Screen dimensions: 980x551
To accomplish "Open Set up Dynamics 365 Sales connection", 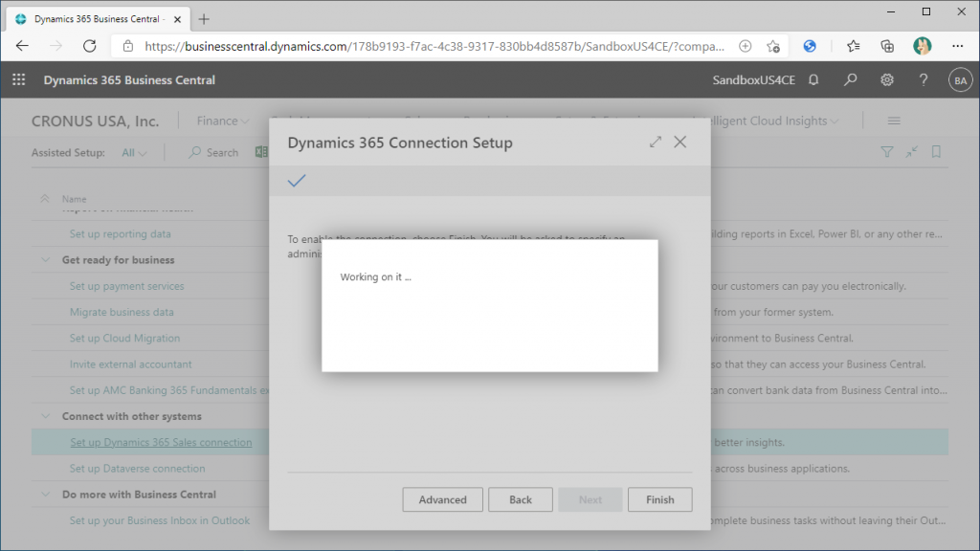I will [x=161, y=442].
